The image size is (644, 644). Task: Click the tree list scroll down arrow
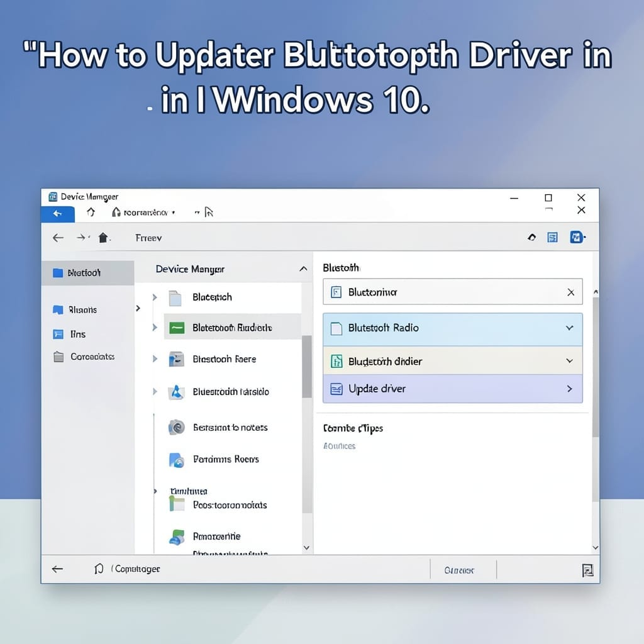306,548
